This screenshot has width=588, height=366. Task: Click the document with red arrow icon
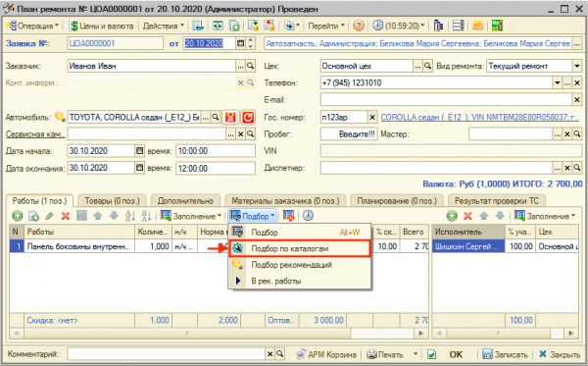pyautogui.click(x=269, y=26)
